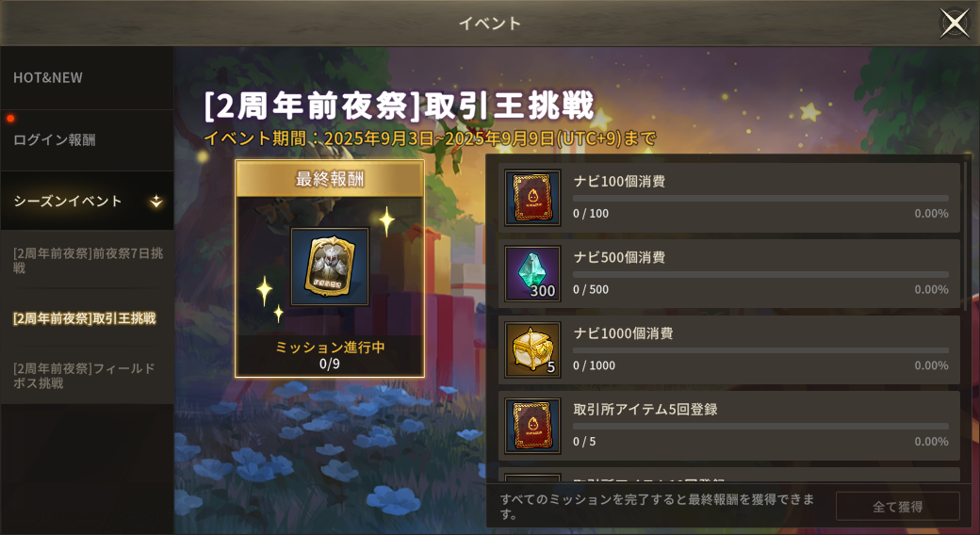Image resolution: width=980 pixels, height=535 pixels.
Task: Select [2周年前夜祭]前夜祭7日挑戦 event
Action: click(87, 261)
